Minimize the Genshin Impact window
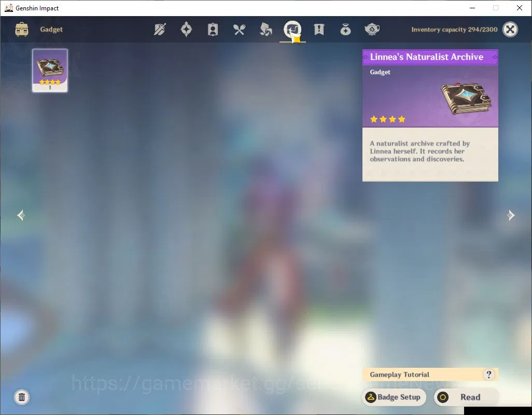532x415 pixels. pyautogui.click(x=472, y=8)
